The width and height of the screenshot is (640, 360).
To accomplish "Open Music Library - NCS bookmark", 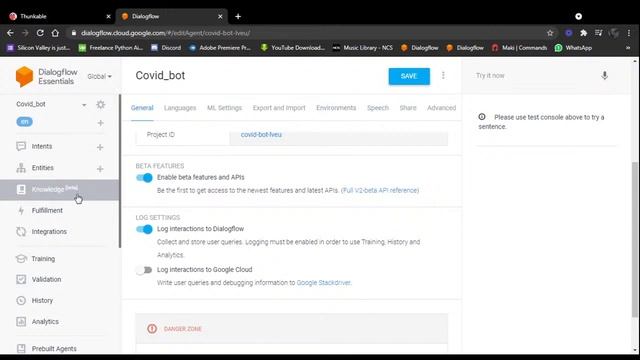I will click(x=362, y=48).
